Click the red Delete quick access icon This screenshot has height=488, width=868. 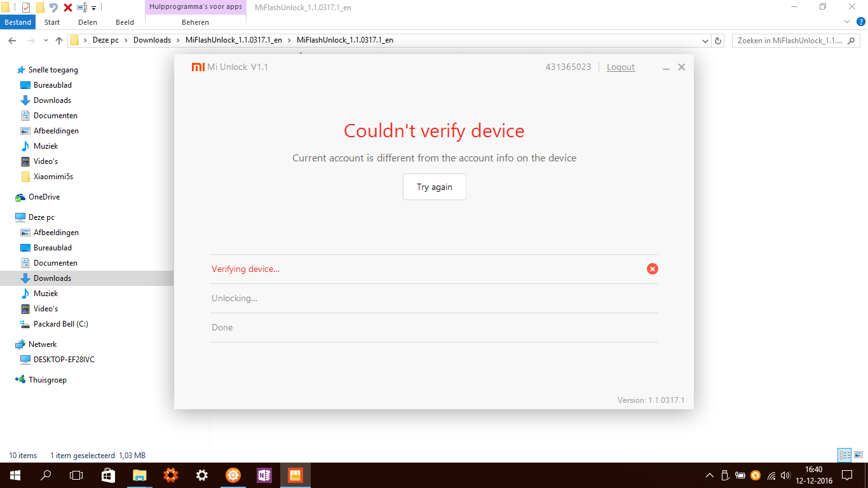coord(67,8)
